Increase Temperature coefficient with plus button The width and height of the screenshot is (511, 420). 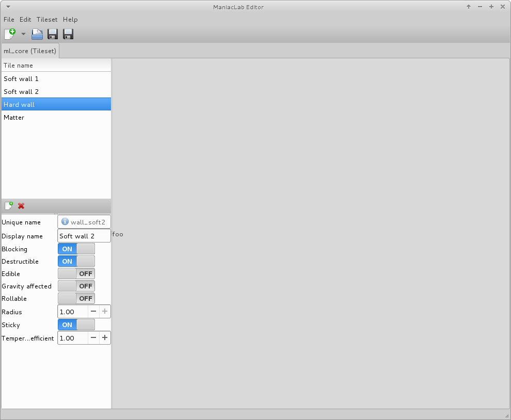105,338
